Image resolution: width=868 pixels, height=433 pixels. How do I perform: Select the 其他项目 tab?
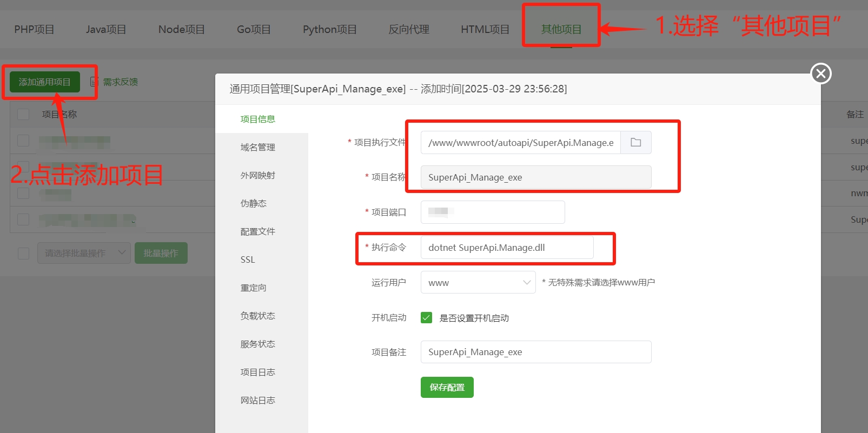561,29
